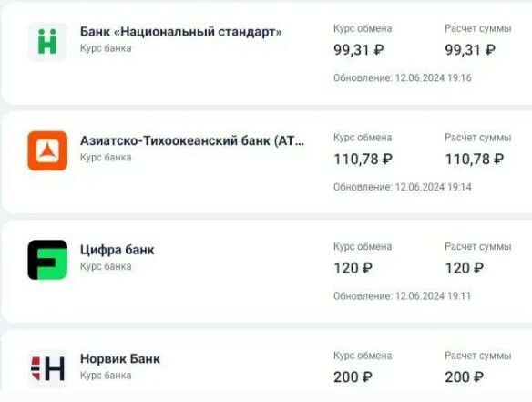Select the 110,78 ₽ exchange rate value
The image size is (532, 402).
point(363,160)
